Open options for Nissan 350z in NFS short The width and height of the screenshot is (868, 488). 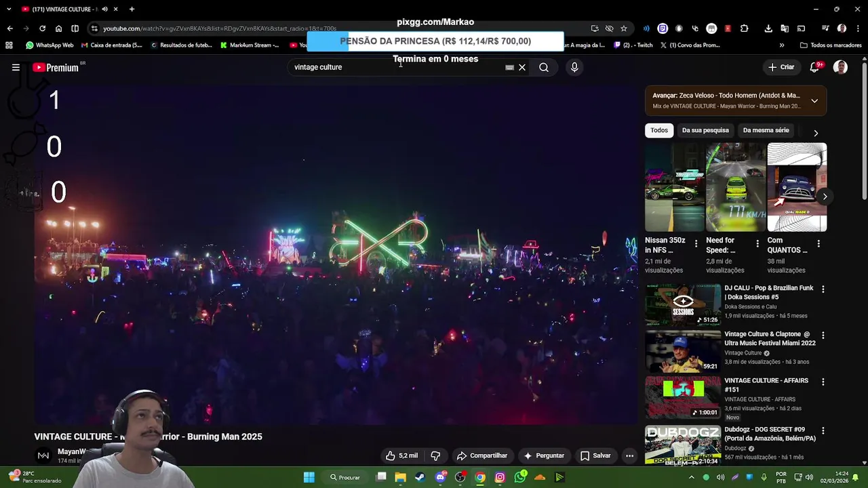tap(696, 244)
